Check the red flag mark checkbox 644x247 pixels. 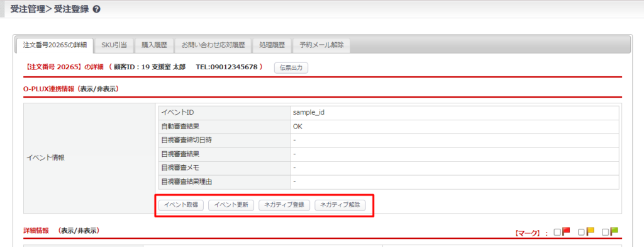coord(557,232)
